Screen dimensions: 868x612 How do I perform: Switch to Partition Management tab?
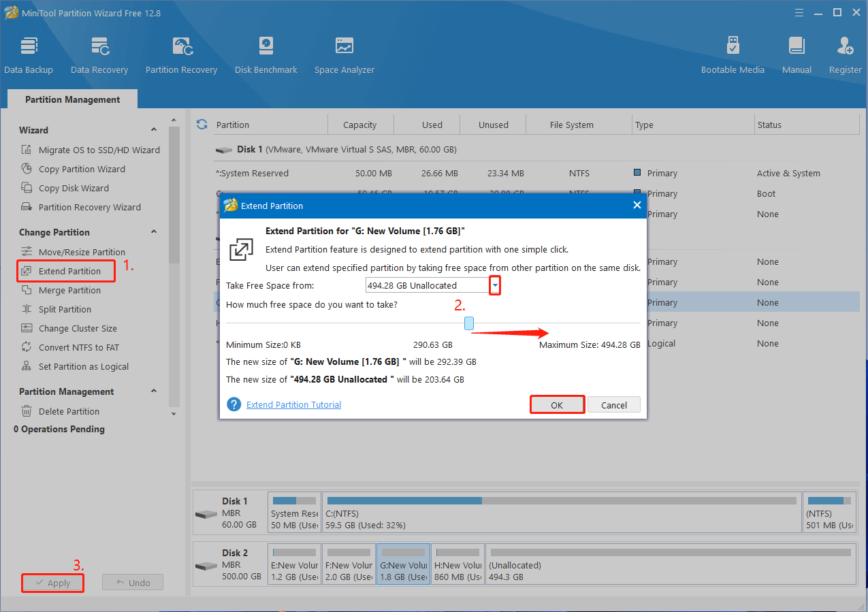[72, 99]
